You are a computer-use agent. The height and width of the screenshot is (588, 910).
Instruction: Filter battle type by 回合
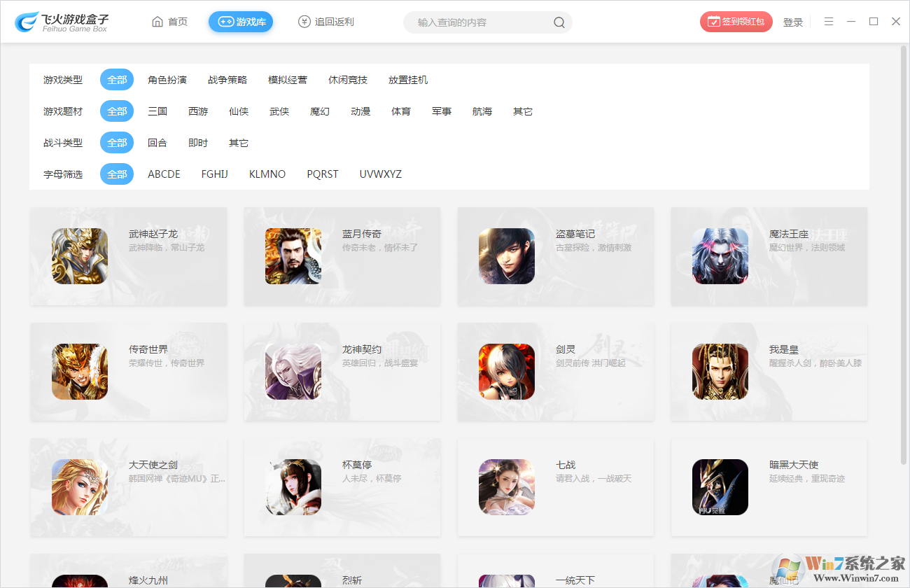click(157, 143)
